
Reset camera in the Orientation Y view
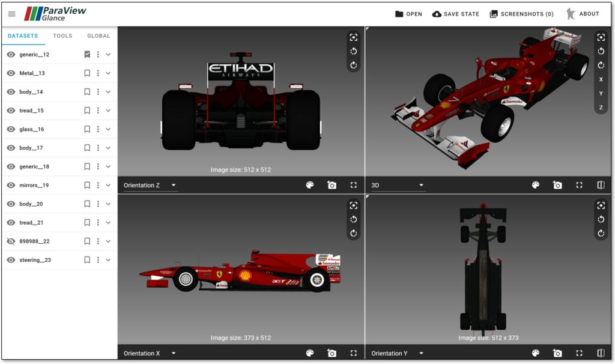tap(601, 205)
